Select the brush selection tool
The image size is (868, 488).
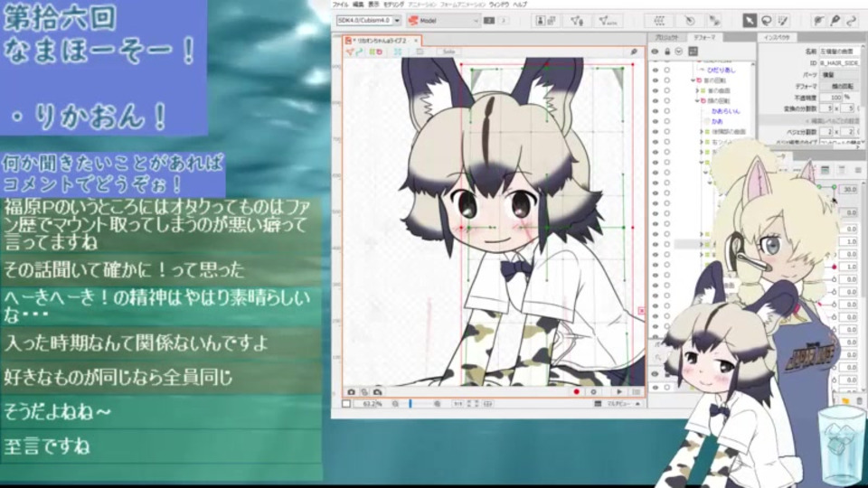783,21
